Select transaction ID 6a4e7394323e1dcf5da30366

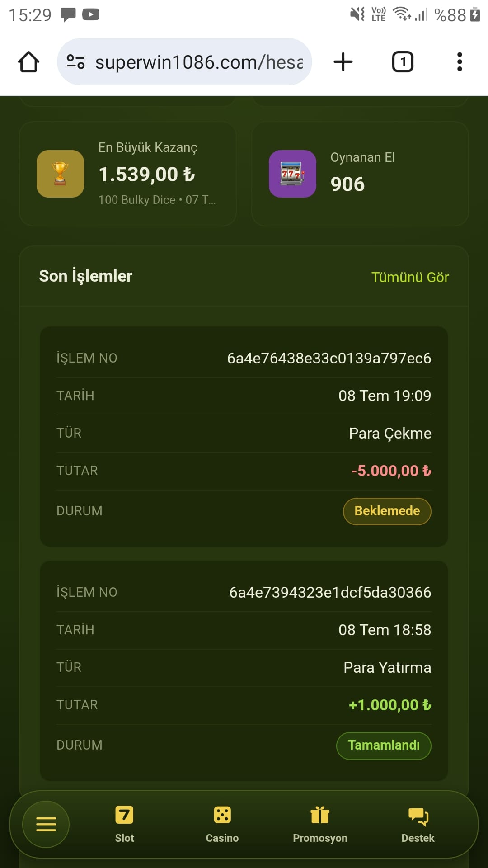330,592
